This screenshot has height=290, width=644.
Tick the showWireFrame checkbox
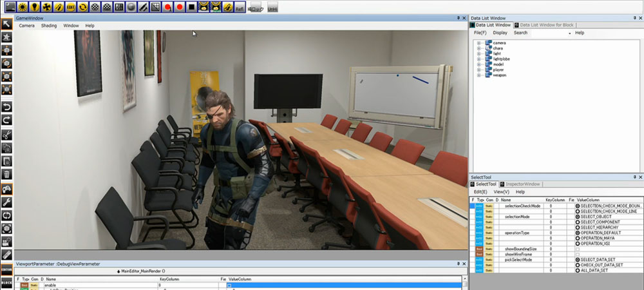pos(577,254)
